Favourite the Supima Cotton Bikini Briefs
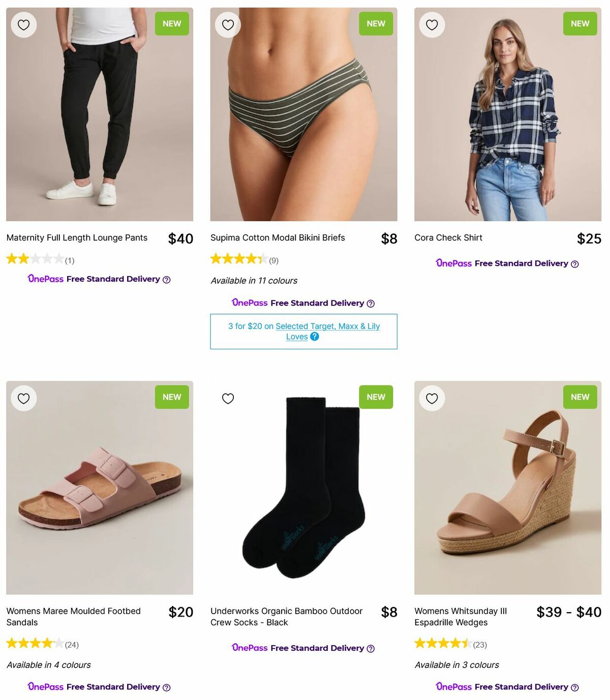This screenshot has height=700, width=610. (x=228, y=24)
